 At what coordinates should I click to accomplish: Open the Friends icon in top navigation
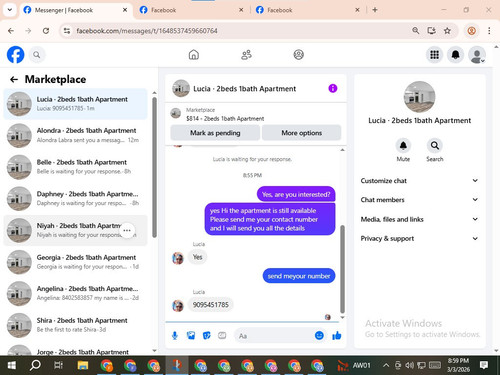(246, 55)
